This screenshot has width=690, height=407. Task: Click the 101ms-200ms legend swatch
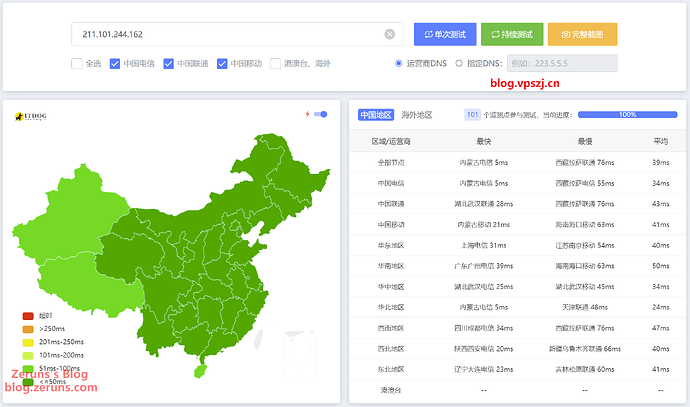coord(28,354)
